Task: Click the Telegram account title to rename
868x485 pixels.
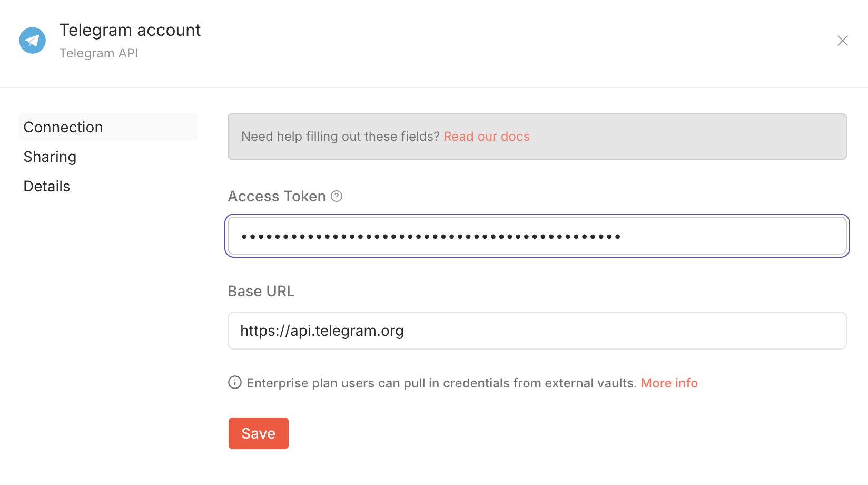Action: point(130,30)
